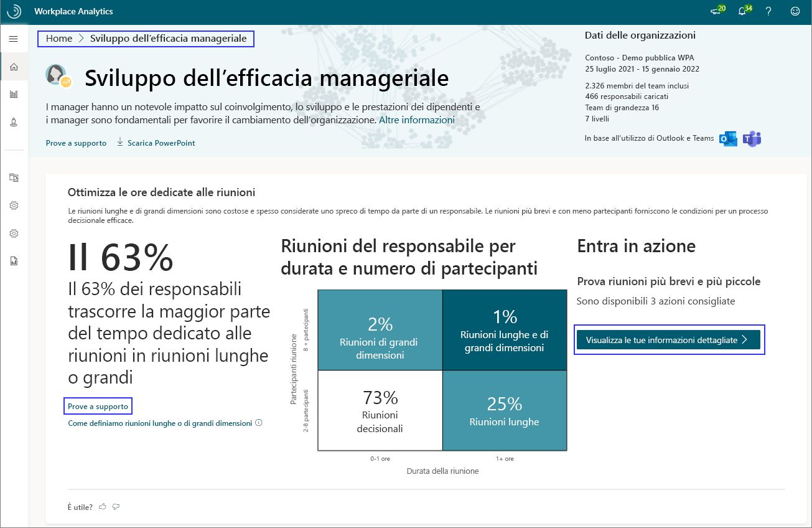Click the smiley face feedback icon
The height and width of the screenshot is (528, 812).
point(795,11)
